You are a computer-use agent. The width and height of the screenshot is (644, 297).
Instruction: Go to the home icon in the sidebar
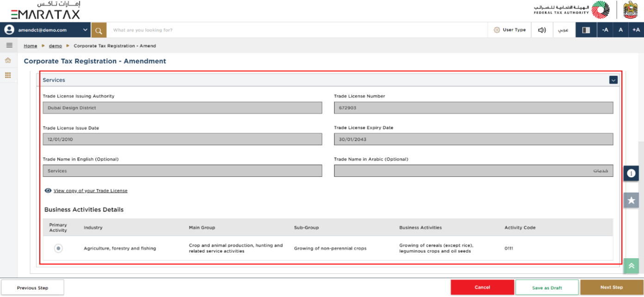8,61
